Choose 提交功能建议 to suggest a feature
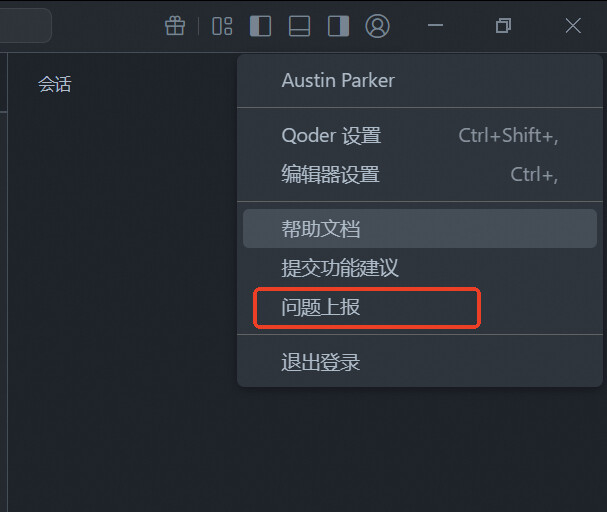607x512 pixels. click(340, 268)
